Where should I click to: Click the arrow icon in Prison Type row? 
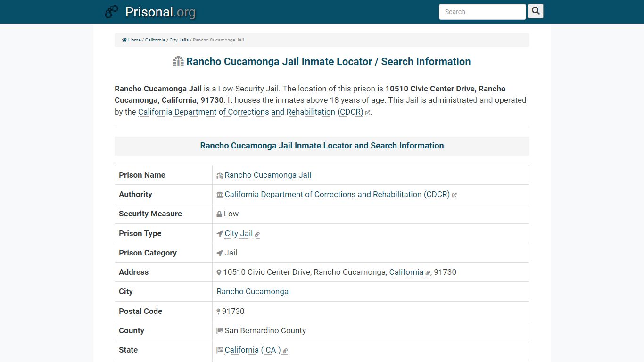220,234
